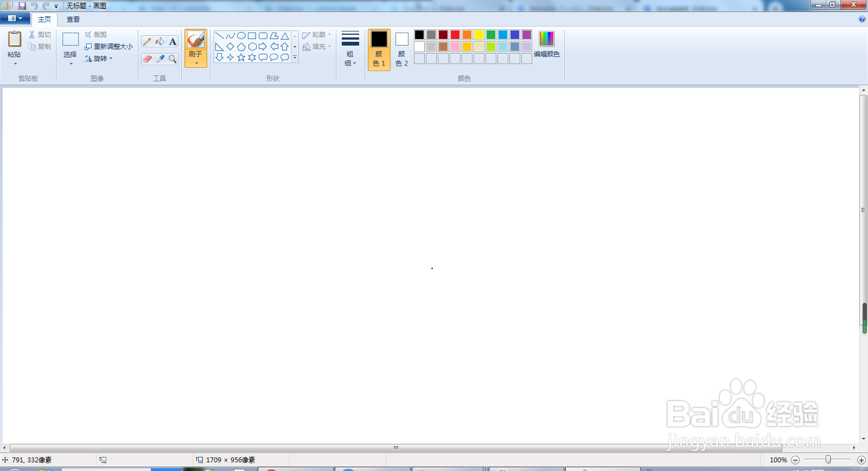Open the 粗细 line size dropdown
Image resolution: width=868 pixels, height=471 pixels.
click(x=350, y=49)
